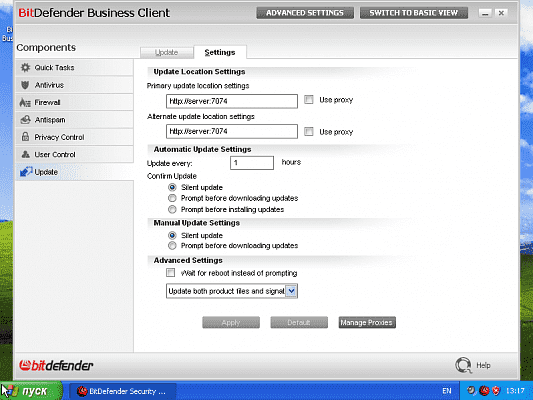Screen dimensions: 533x400
Task: Open the Help magnifier icon
Action: point(463,365)
